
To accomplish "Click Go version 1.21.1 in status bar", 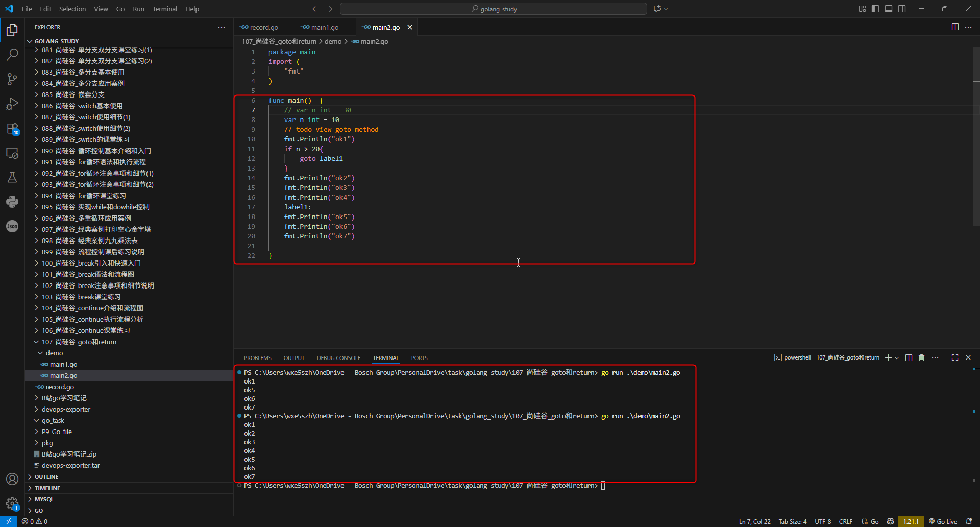I will (x=911, y=521).
